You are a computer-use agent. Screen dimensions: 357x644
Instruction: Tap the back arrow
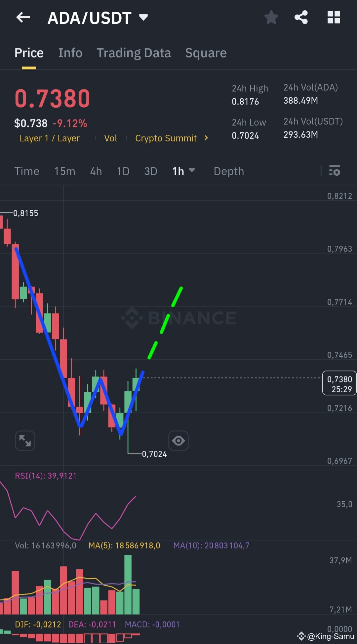[x=22, y=18]
